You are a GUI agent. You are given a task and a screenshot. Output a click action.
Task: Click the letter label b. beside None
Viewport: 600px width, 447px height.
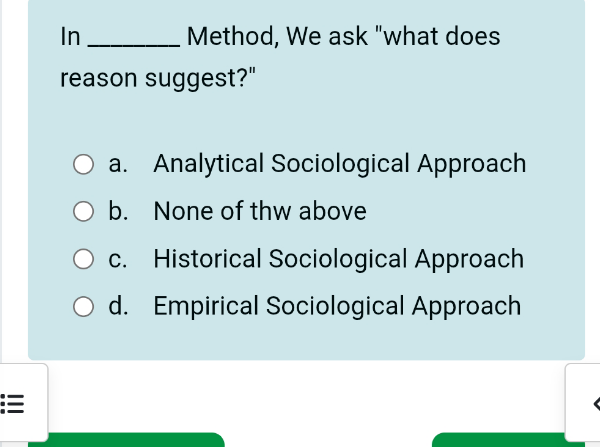pos(118,211)
